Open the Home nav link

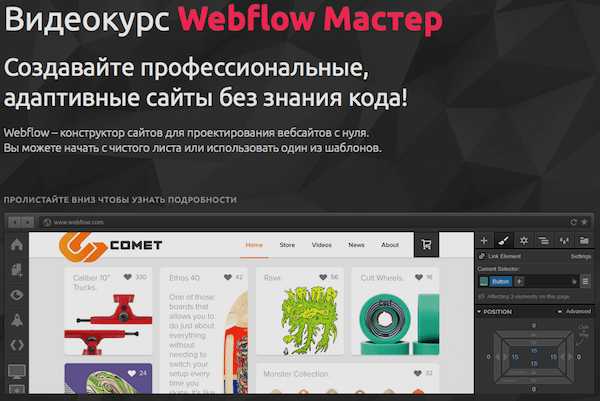point(254,245)
